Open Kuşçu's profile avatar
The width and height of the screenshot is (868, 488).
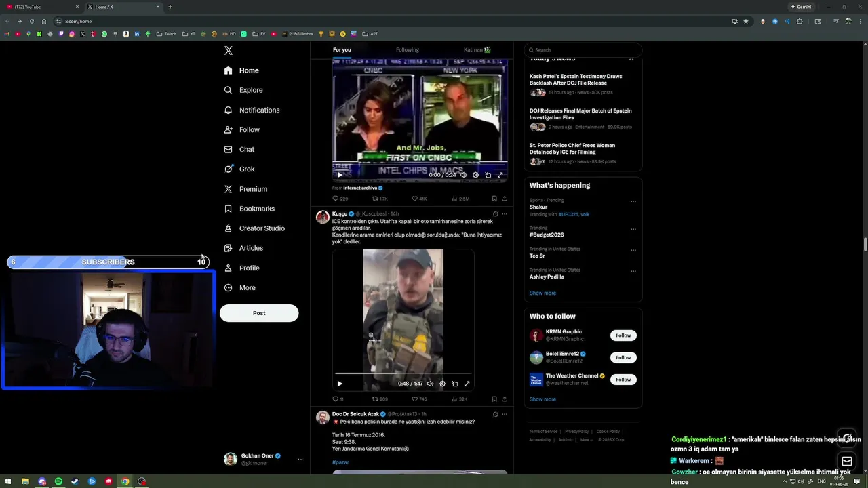pyautogui.click(x=323, y=217)
